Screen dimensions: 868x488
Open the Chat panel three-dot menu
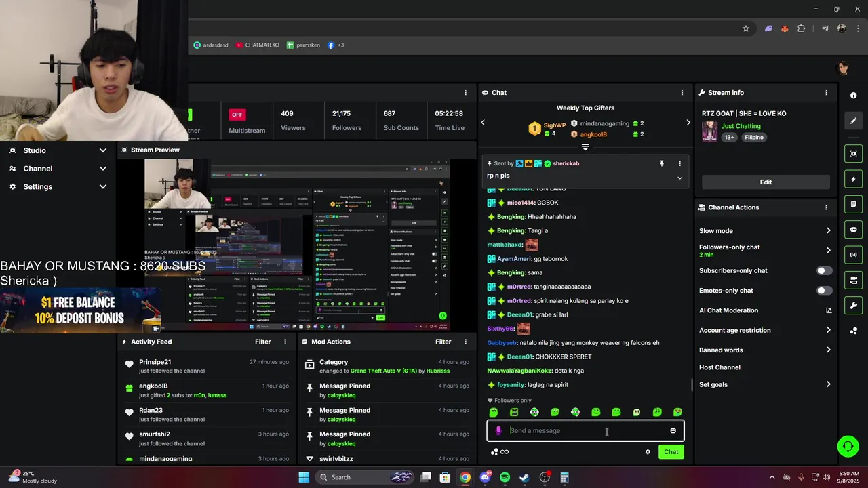click(x=682, y=93)
